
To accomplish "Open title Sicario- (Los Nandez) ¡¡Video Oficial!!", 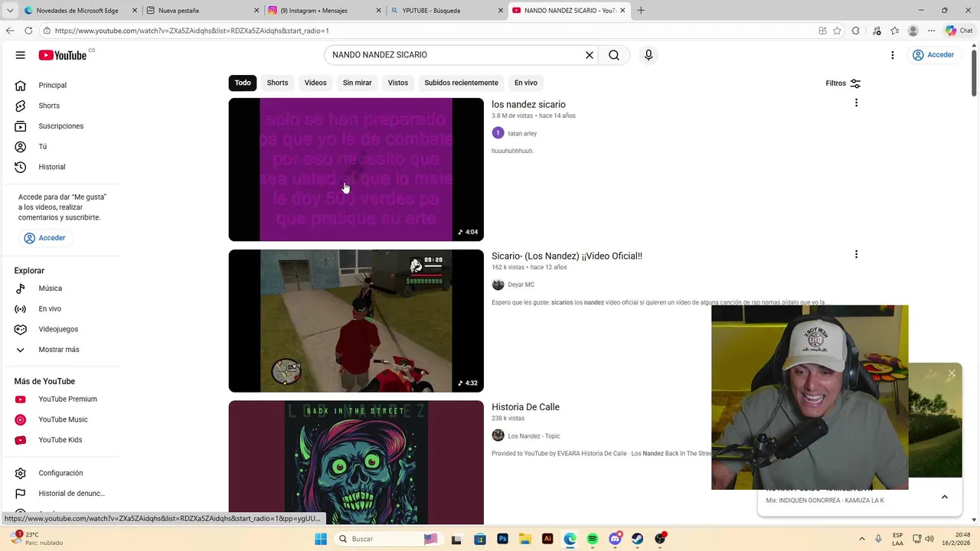I will pyautogui.click(x=567, y=256).
